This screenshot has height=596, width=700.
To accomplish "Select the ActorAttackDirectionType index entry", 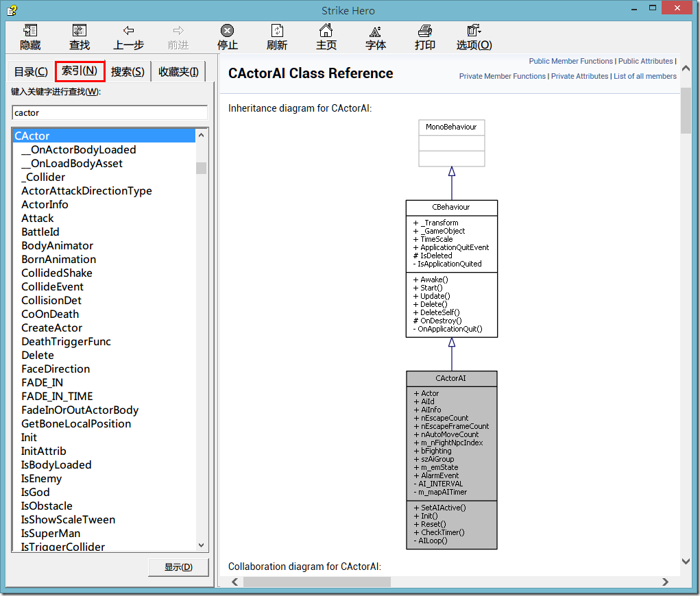I will tap(86, 191).
